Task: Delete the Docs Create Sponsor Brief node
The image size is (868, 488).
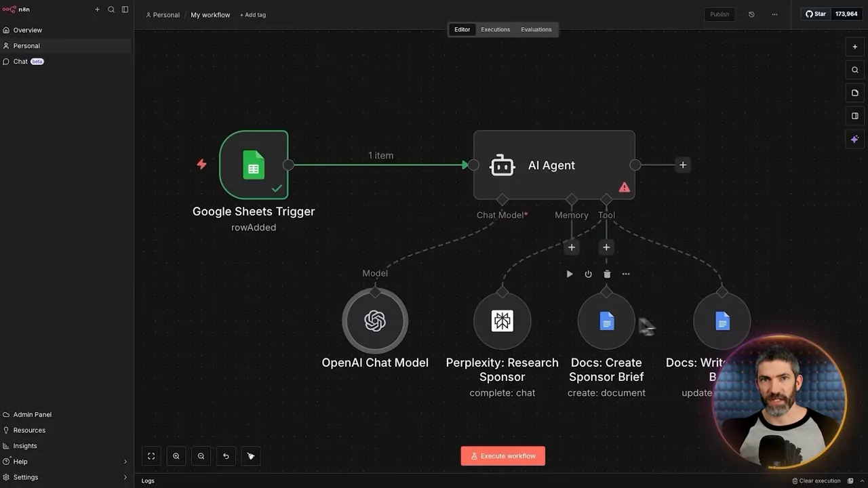Action: pyautogui.click(x=607, y=274)
